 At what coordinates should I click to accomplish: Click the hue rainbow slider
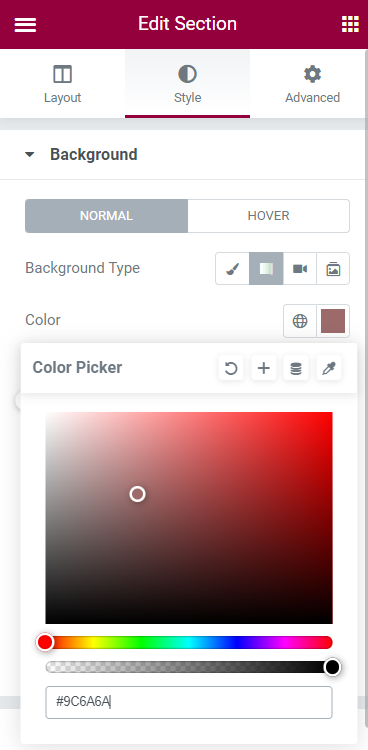click(x=189, y=642)
